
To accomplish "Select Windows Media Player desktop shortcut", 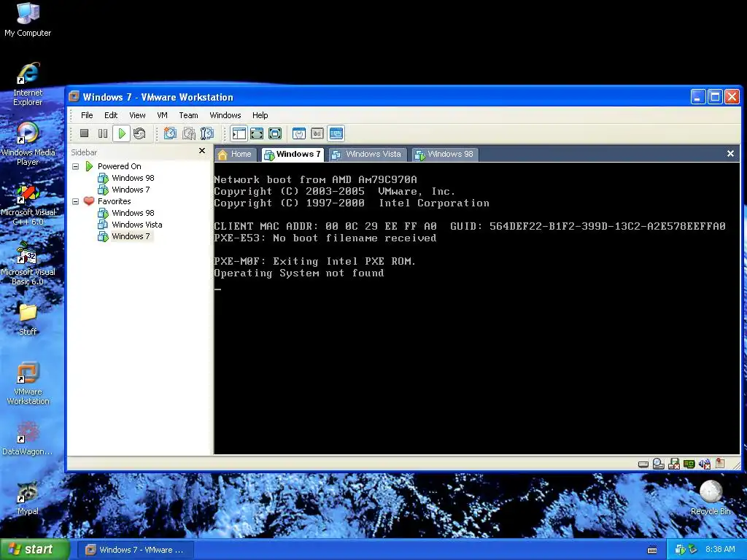I will pyautogui.click(x=28, y=144).
